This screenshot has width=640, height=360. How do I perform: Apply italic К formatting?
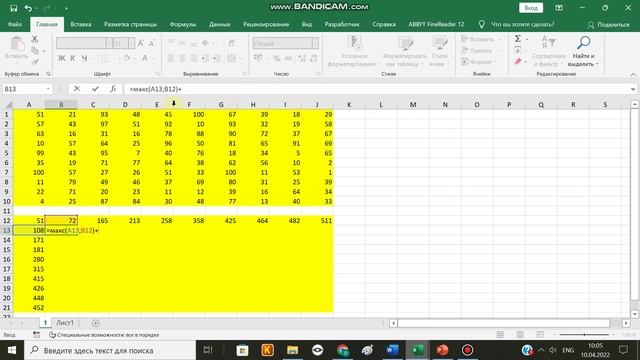click(73, 58)
